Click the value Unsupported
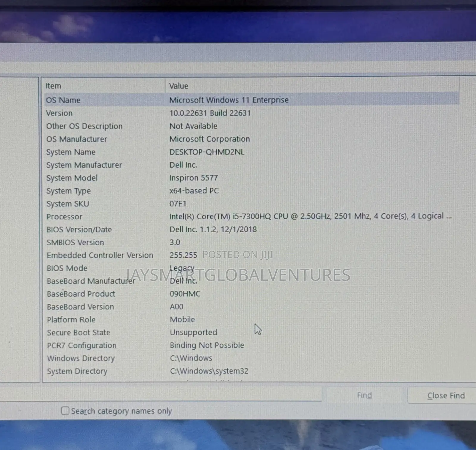 (193, 332)
